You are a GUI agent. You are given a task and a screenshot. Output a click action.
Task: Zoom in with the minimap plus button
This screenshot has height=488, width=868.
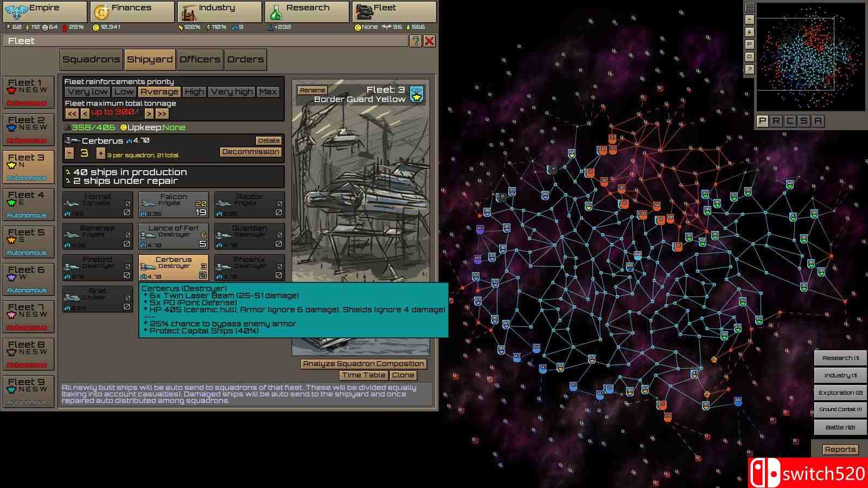pyautogui.click(x=749, y=32)
